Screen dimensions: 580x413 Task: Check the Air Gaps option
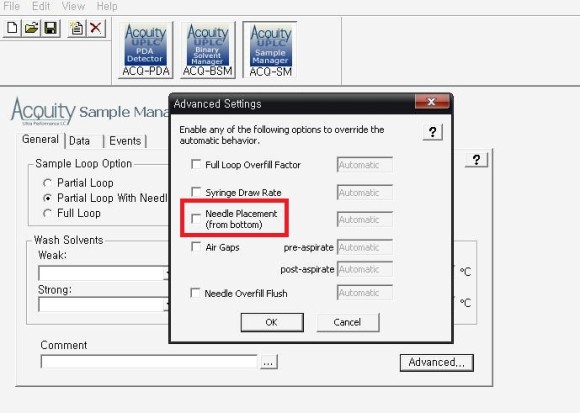pyautogui.click(x=196, y=247)
